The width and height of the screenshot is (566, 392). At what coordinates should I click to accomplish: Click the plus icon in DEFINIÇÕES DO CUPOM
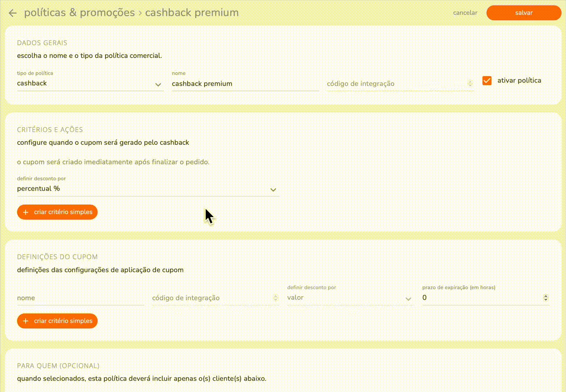(25, 321)
